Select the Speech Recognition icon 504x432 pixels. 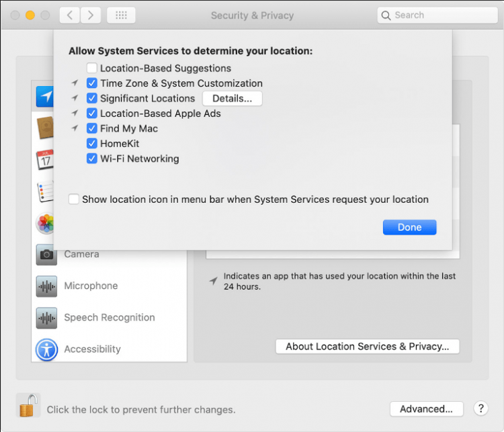click(46, 318)
